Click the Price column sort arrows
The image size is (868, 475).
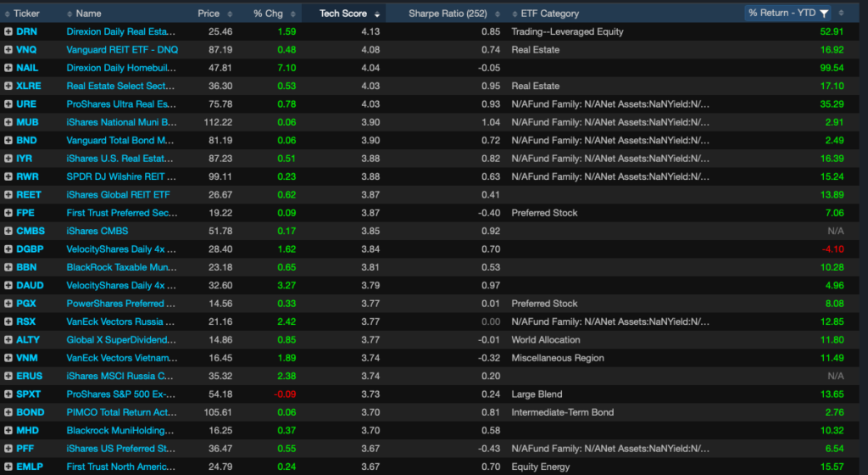pyautogui.click(x=230, y=14)
